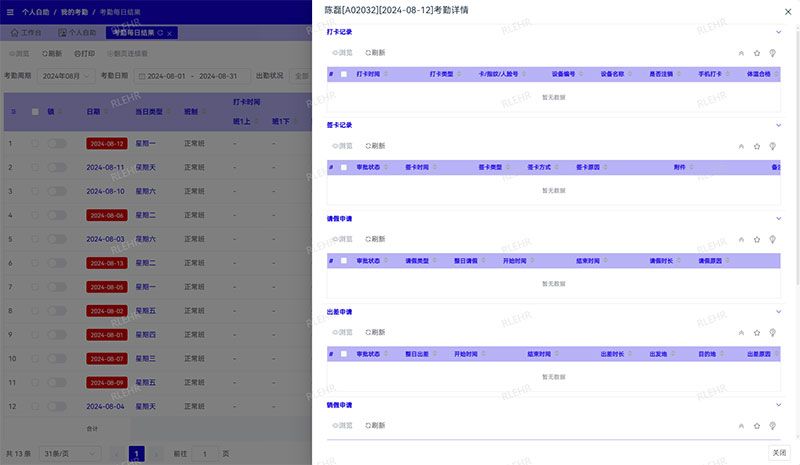This screenshot has height=465, width=800.
Task: Click 打印 in the background attendance toolbar
Action: (x=85, y=54)
